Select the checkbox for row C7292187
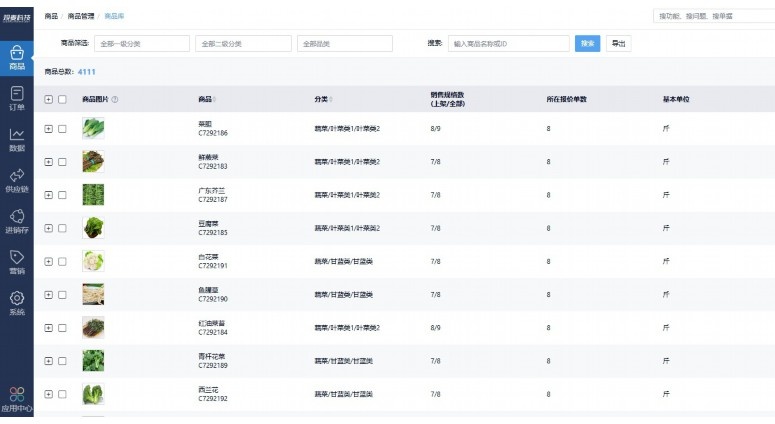 [x=62, y=195]
